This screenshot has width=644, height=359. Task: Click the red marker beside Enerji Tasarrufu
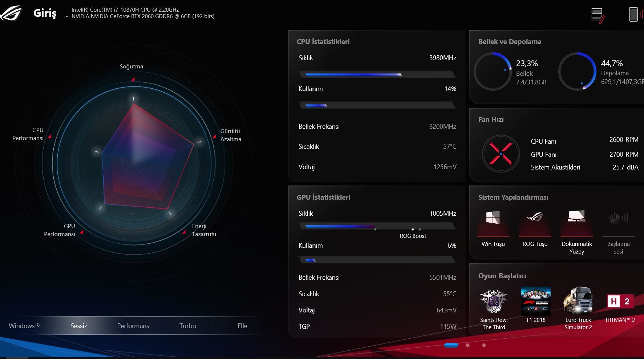click(184, 231)
